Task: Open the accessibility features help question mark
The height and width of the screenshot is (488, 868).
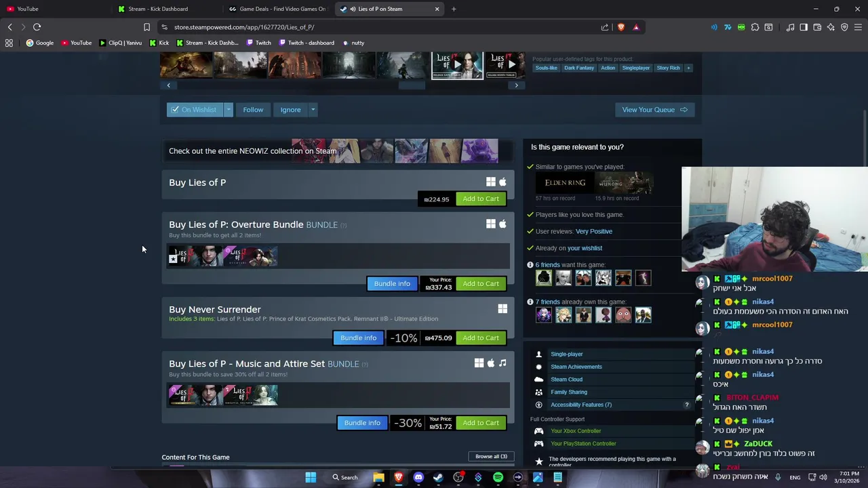Action: 686,405
